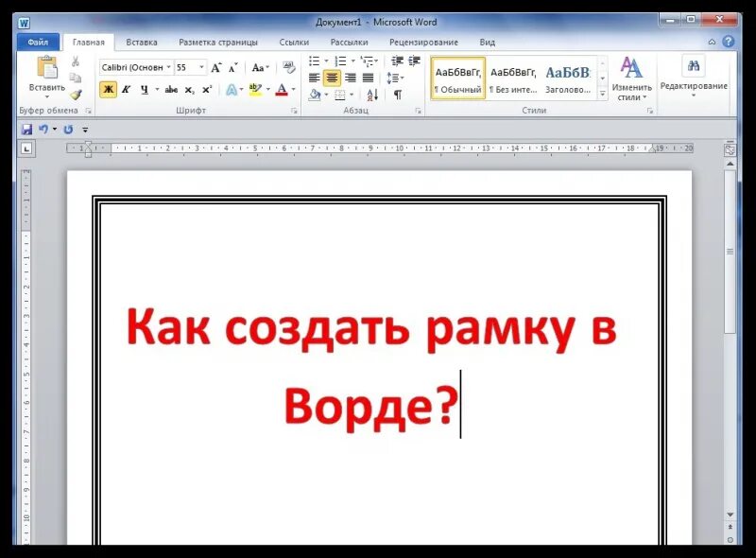This screenshot has width=756, height=558.
Task: Toggle center alignment
Action: (332, 78)
